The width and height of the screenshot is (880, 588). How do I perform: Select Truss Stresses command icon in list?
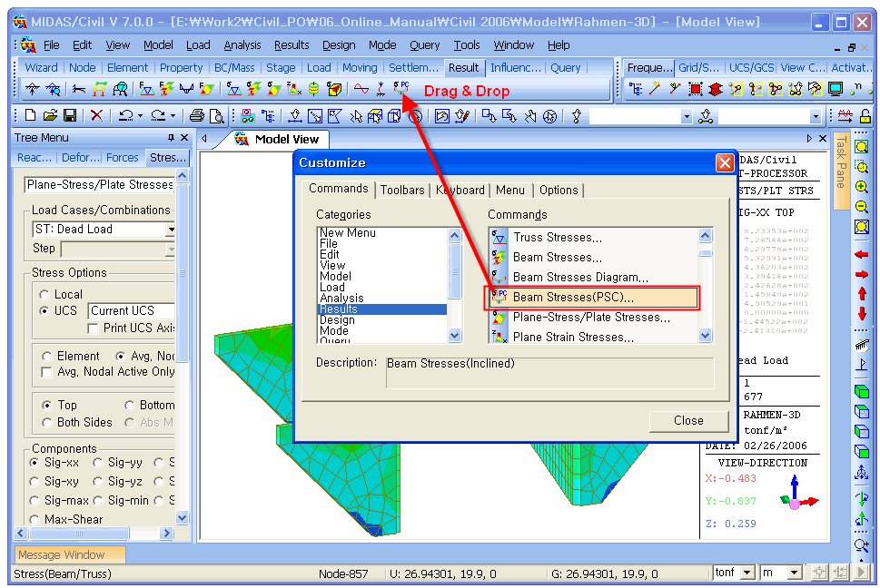499,238
